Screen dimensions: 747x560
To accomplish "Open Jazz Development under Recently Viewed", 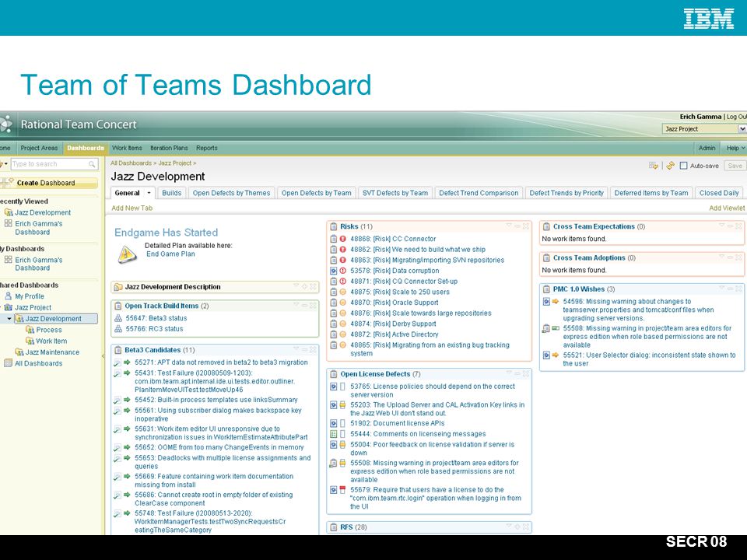I will [43, 212].
